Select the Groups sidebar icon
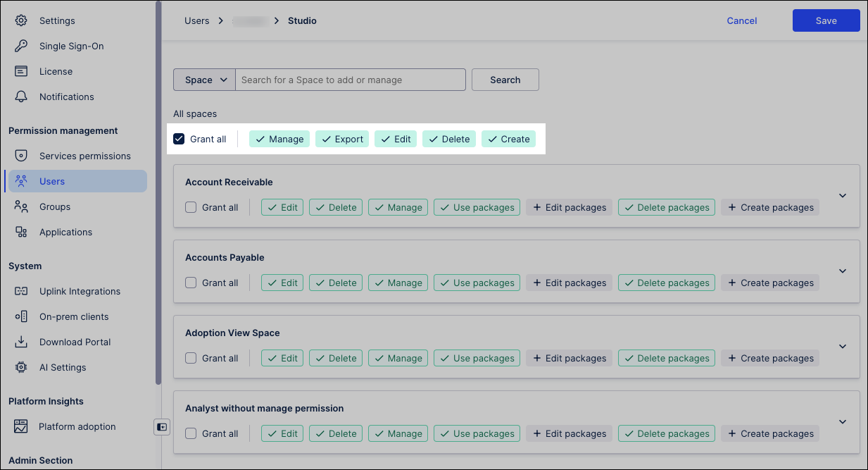The height and width of the screenshot is (470, 868). pyautogui.click(x=21, y=206)
